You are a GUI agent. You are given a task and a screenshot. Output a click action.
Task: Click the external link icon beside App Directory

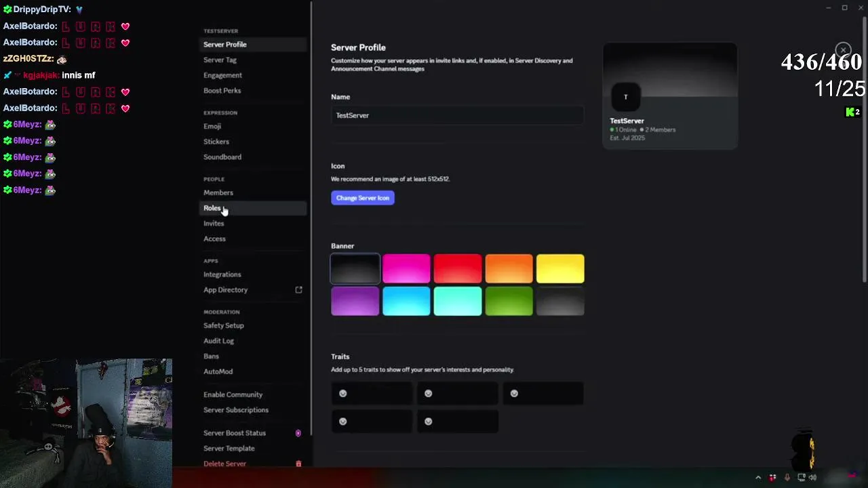click(x=298, y=289)
